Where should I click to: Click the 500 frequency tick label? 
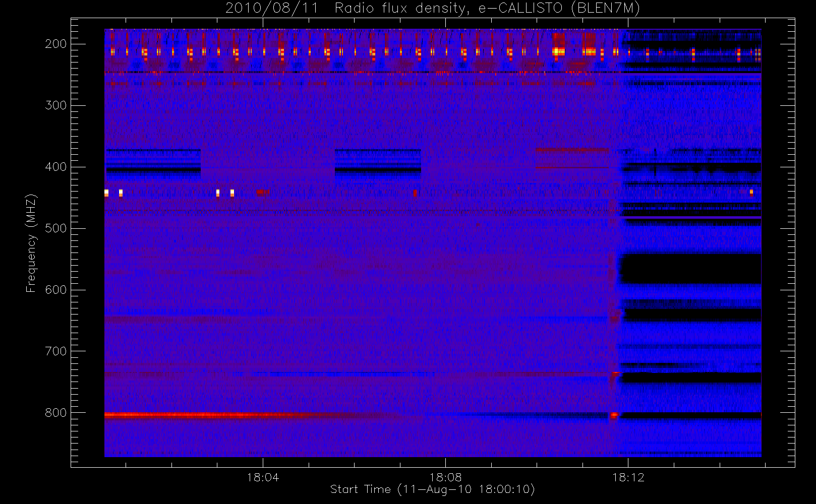pyautogui.click(x=55, y=228)
